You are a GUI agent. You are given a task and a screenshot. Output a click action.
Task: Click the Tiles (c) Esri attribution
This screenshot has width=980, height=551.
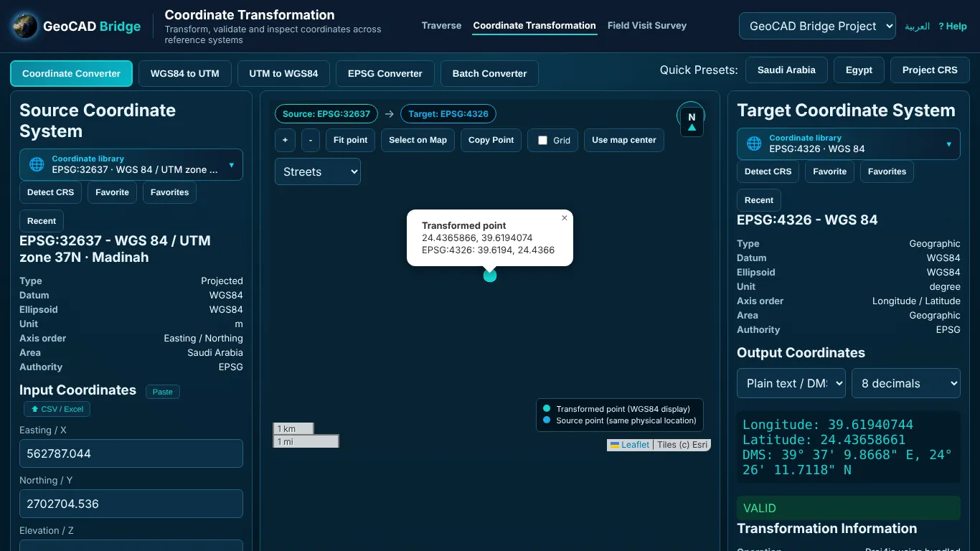(x=682, y=445)
